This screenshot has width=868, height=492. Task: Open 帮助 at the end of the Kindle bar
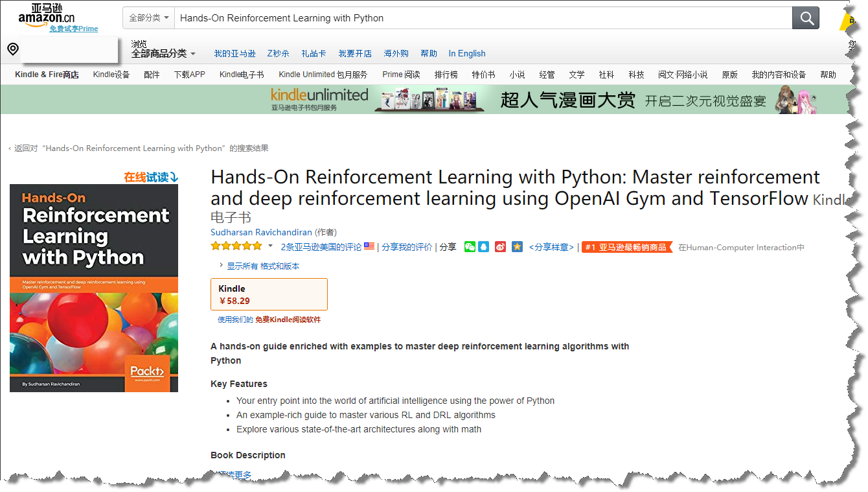pos(828,75)
